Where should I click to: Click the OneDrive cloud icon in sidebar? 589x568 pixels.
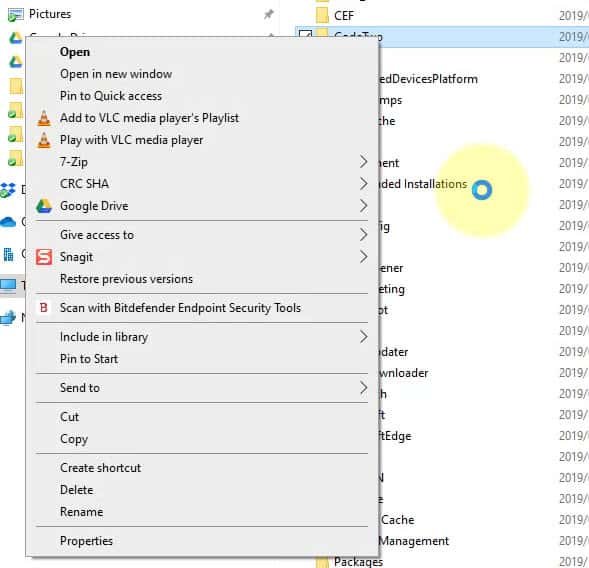8,222
